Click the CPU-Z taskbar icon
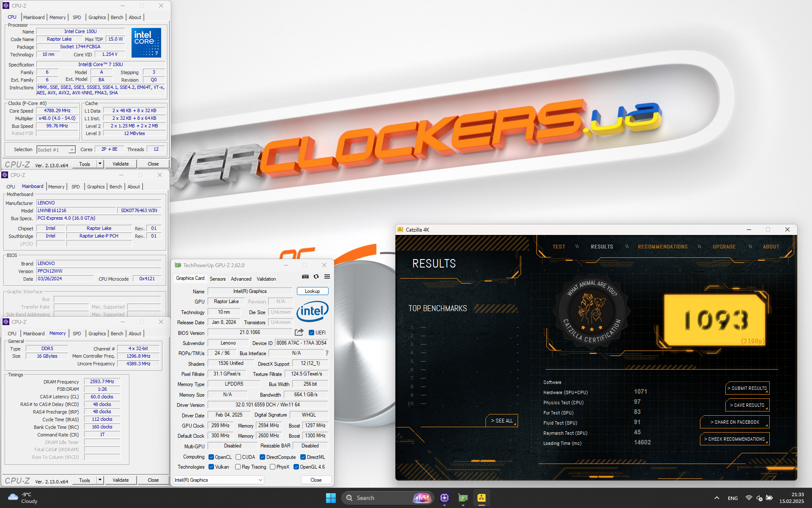812x508 pixels. coord(444,498)
